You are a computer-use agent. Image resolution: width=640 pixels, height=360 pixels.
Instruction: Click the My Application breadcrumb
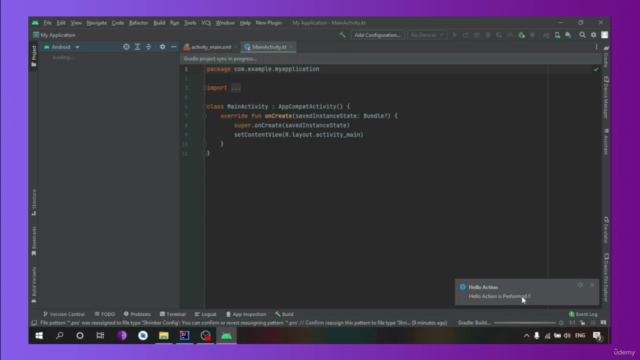click(x=54, y=35)
